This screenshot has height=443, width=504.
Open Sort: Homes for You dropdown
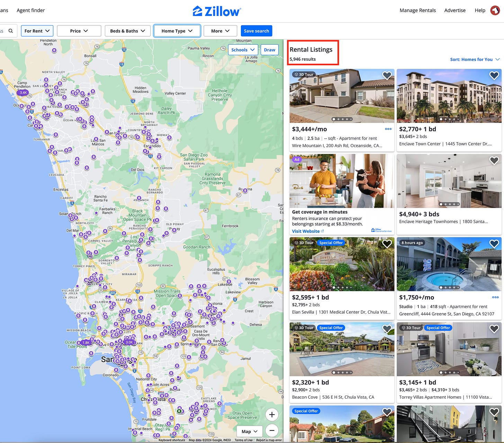pos(475,60)
